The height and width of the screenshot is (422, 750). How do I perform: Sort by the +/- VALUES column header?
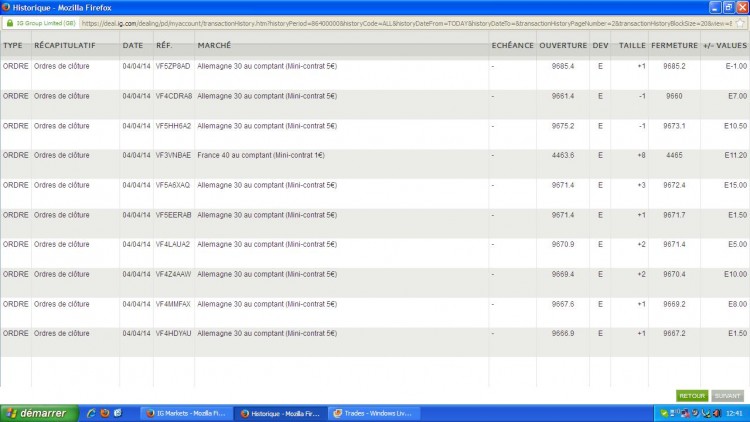(725, 45)
